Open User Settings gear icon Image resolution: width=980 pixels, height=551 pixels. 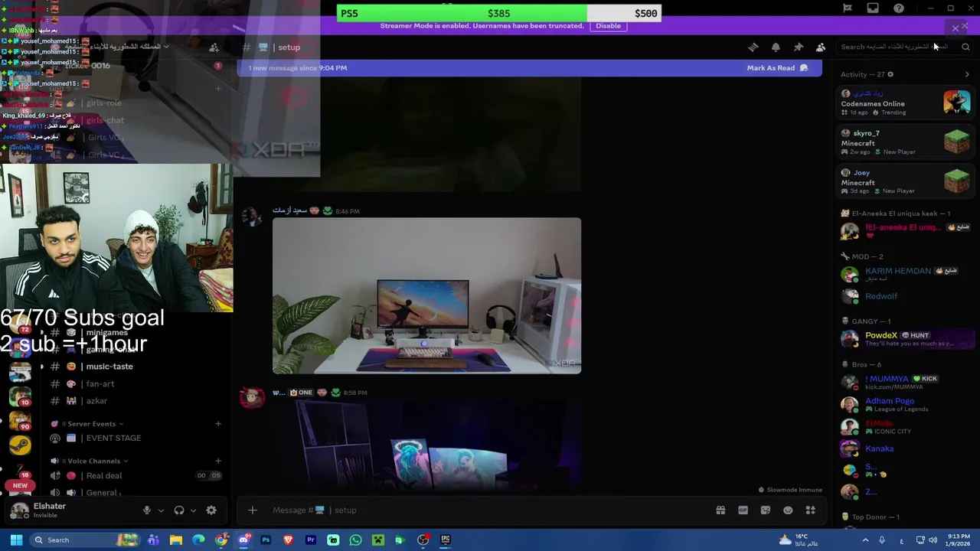point(211,510)
